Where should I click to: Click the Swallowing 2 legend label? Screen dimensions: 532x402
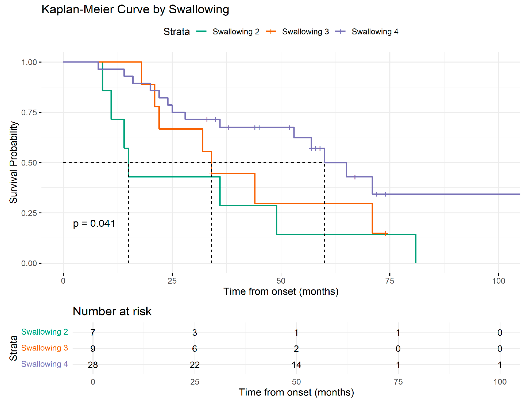coord(236,32)
